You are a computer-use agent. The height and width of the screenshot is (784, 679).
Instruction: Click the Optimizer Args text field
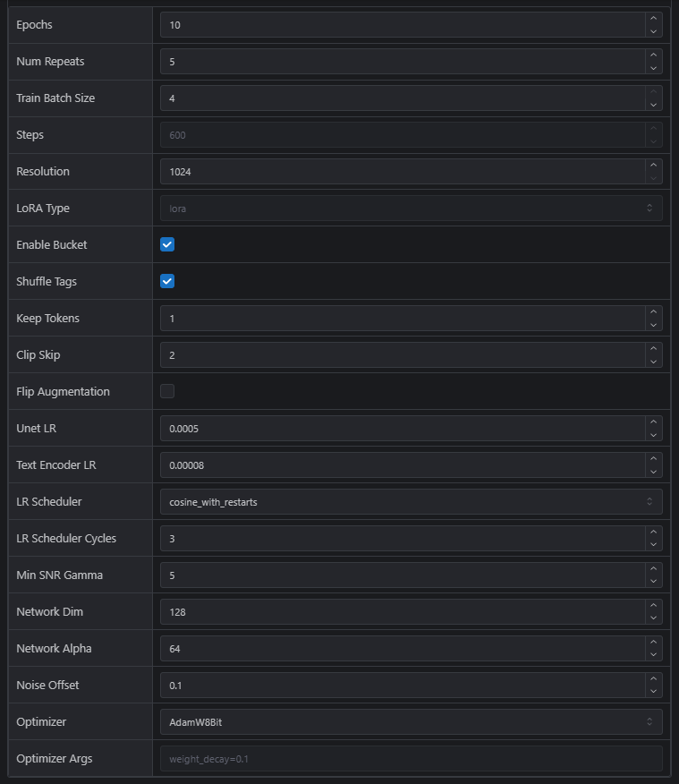[x=411, y=758]
